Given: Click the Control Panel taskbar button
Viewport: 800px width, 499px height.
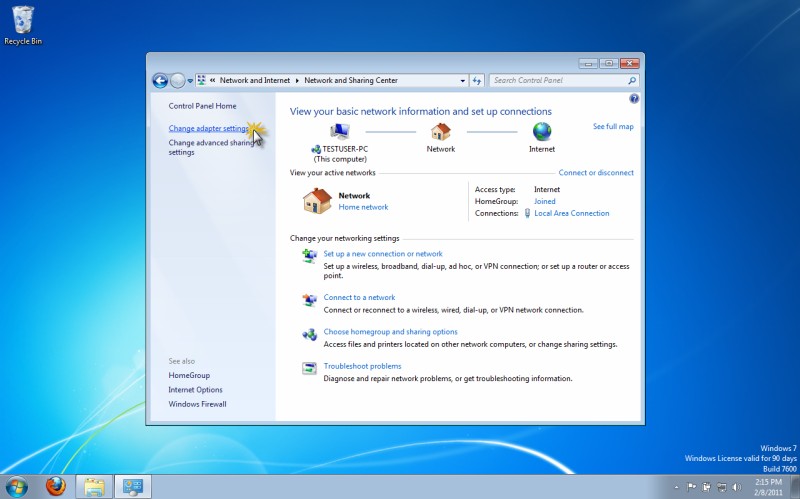Looking at the screenshot, I should [x=133, y=487].
